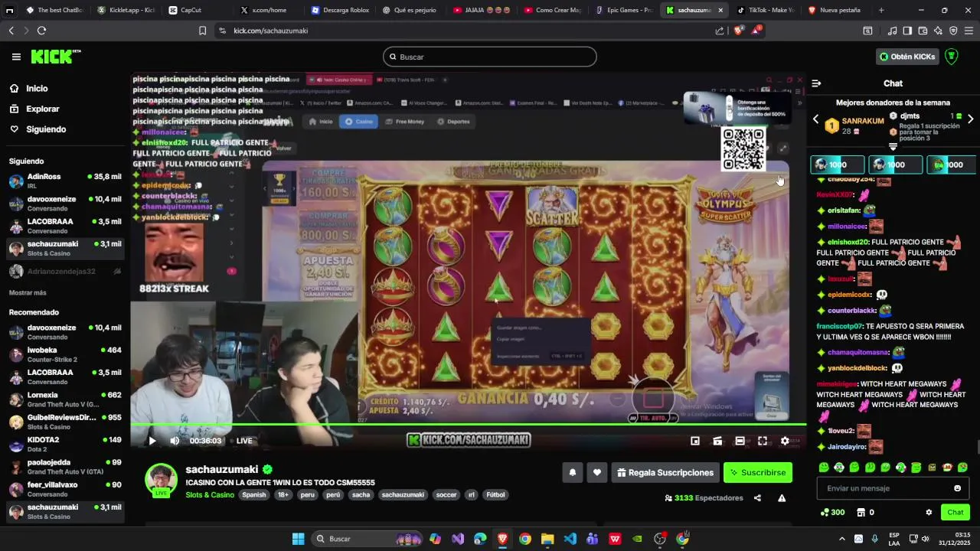Switch to the TikTok tab
The image size is (980, 551).
click(763, 10)
